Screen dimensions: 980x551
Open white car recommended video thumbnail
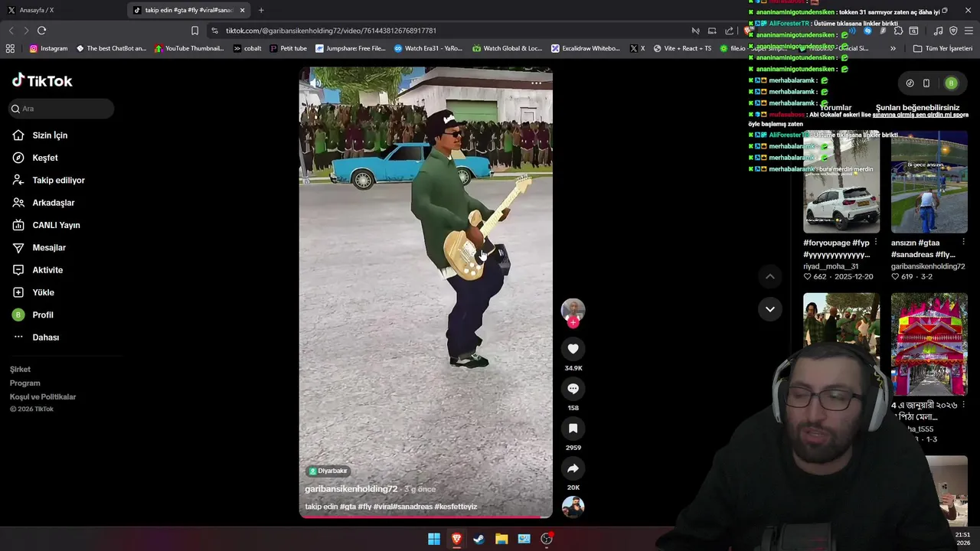click(x=841, y=182)
